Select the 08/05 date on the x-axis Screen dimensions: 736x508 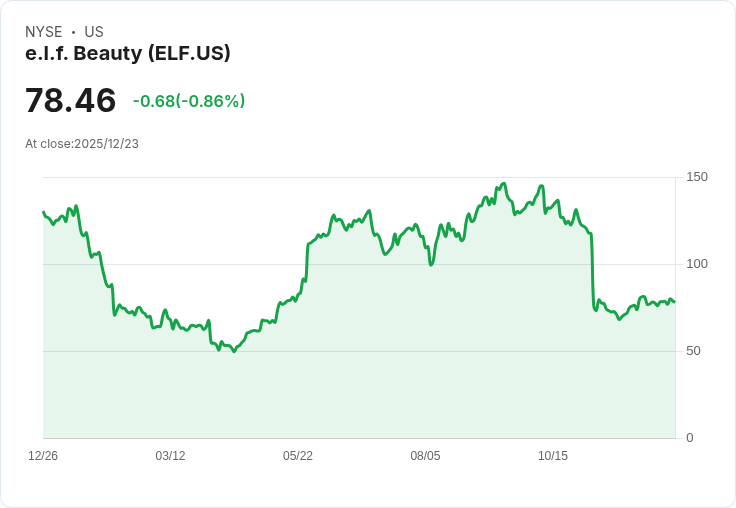pyautogui.click(x=425, y=455)
